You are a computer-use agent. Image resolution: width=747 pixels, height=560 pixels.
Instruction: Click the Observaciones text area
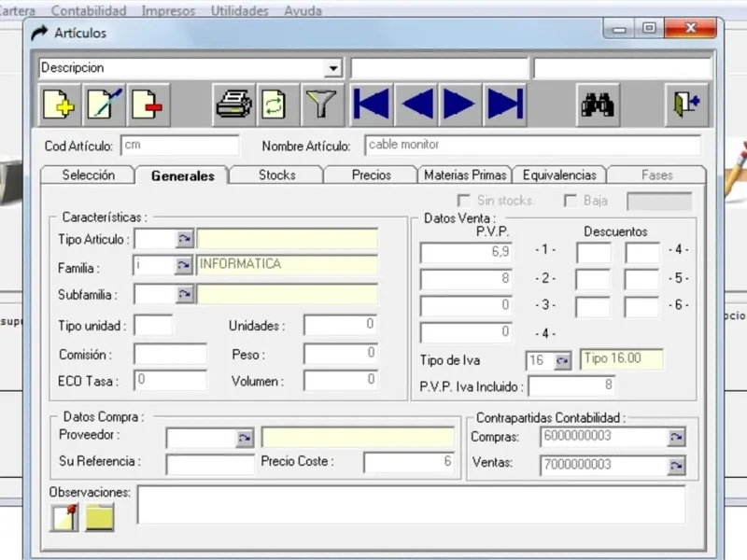pos(412,505)
